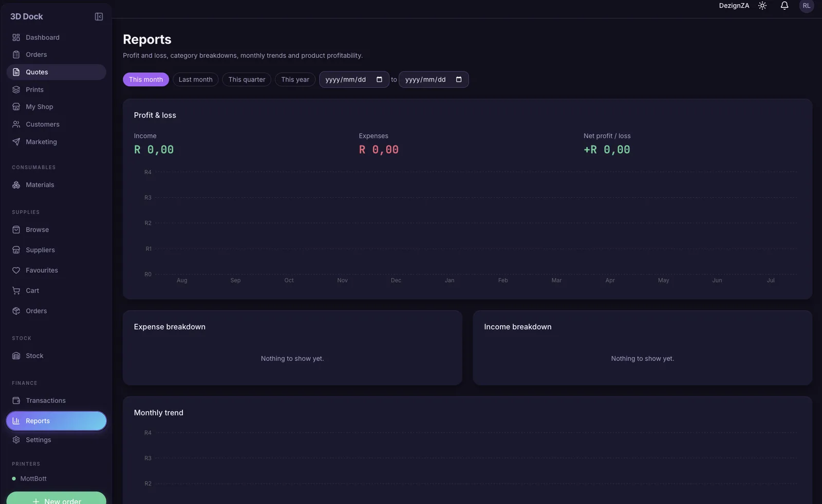This screenshot has height=504, width=822.
Task: Open calendar picker for end date
Action: pyautogui.click(x=459, y=80)
